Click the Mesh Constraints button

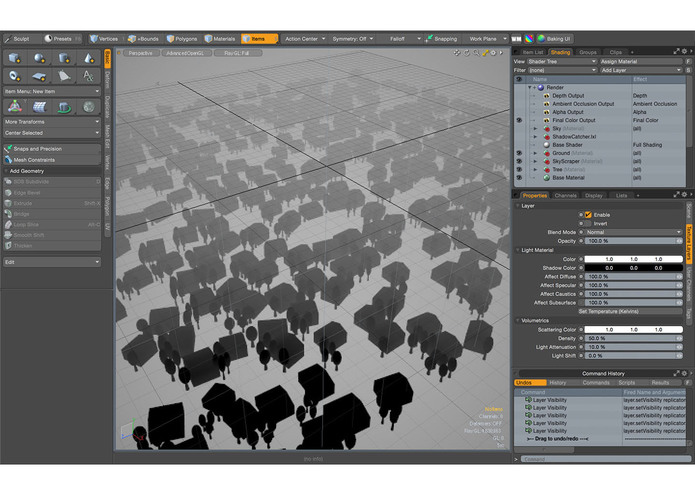pos(52,160)
